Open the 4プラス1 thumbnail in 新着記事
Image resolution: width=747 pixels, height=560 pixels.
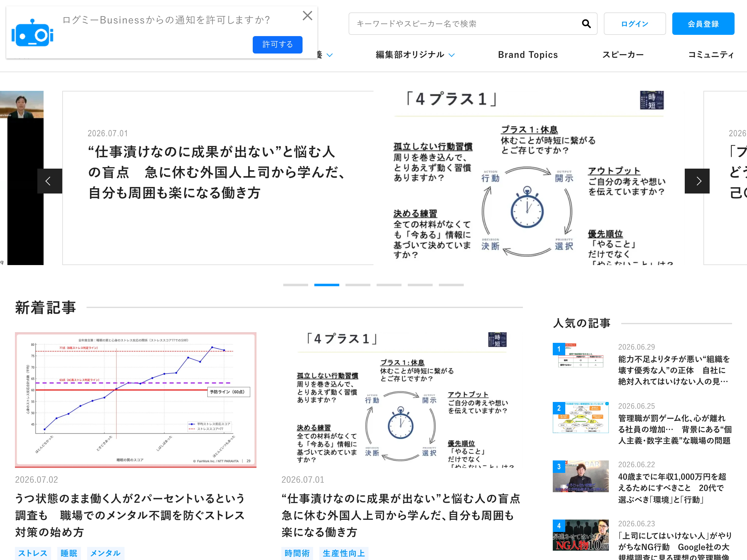[x=402, y=400]
